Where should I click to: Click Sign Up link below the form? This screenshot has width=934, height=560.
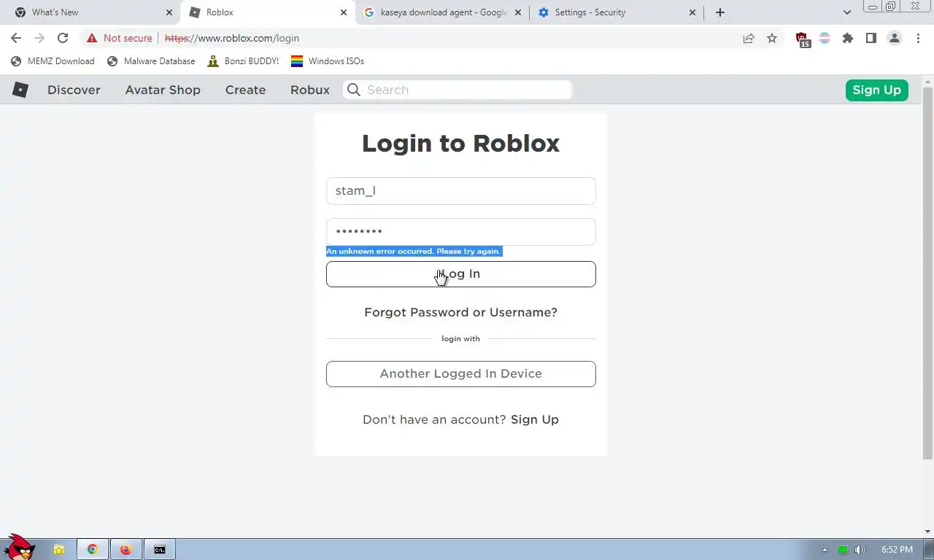pos(535,419)
